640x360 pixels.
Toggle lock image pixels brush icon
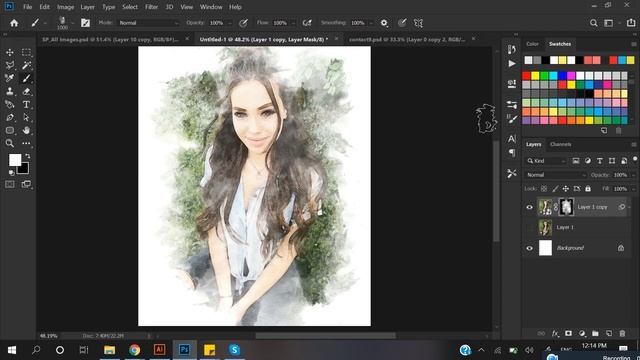[x=555, y=189]
